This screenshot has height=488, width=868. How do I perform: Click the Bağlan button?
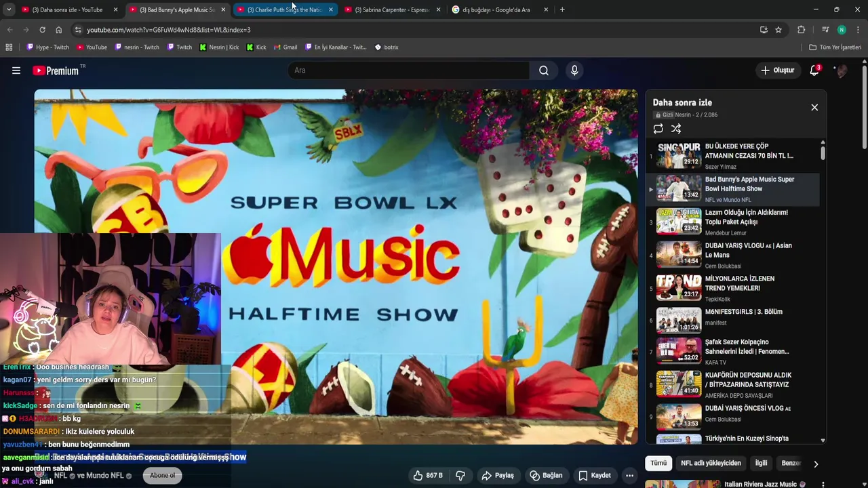[x=546, y=475]
